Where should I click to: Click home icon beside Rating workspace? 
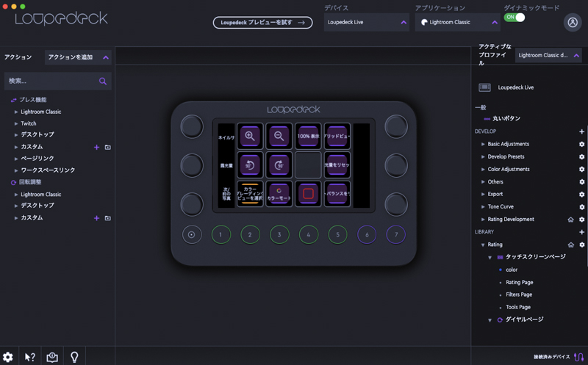click(x=571, y=245)
